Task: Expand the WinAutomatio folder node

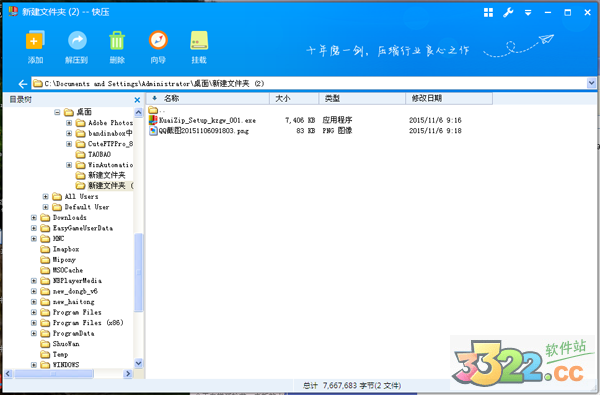Action: coord(69,165)
